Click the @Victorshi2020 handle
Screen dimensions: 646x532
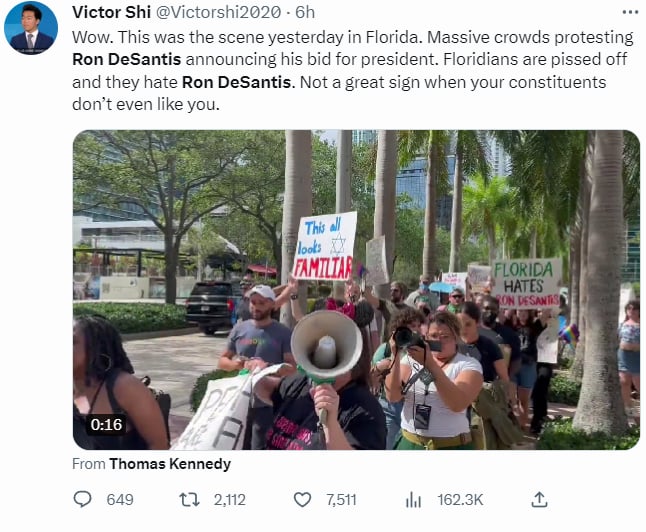tap(218, 12)
